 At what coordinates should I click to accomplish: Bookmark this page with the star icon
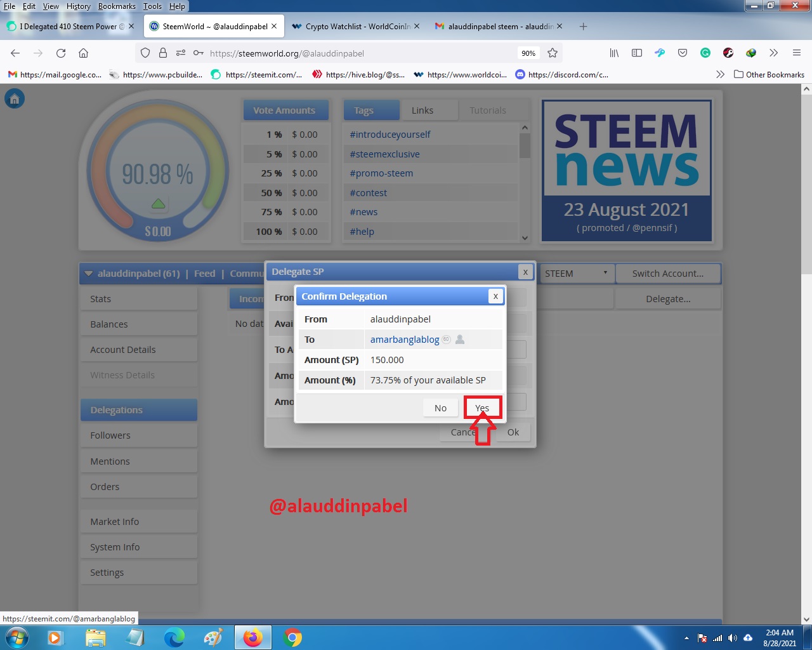[x=553, y=53]
